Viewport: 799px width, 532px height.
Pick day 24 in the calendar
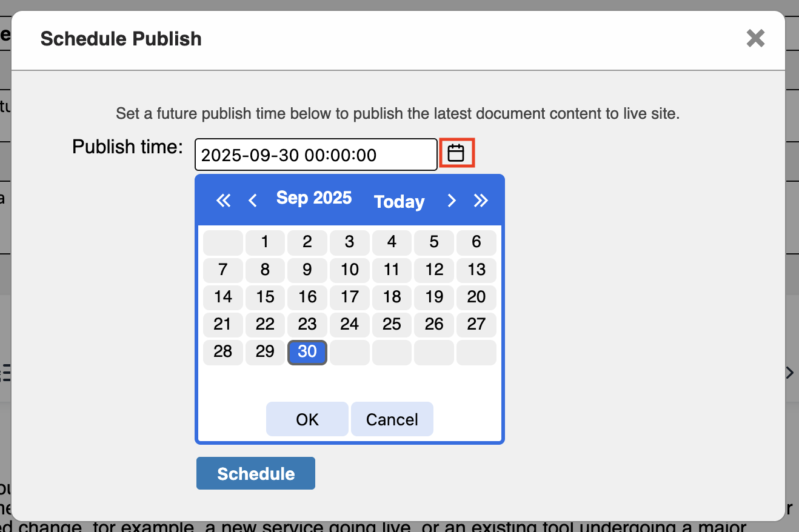click(349, 324)
